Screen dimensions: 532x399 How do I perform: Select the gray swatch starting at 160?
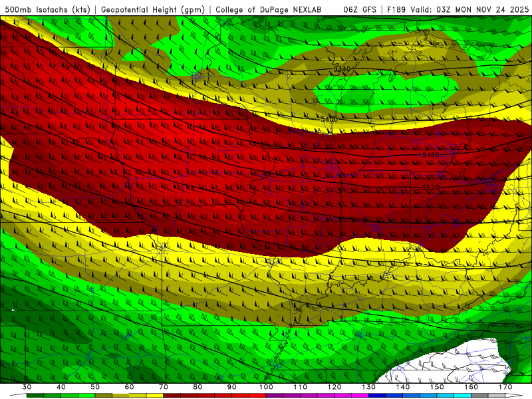[479, 396]
